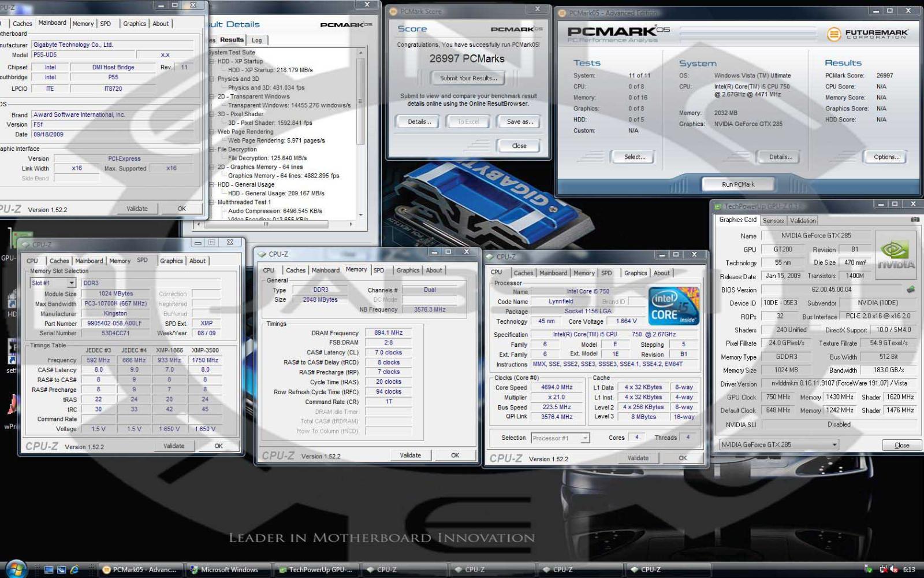924x578 pixels.
Task: Select the Memory tab in CPU-Z Mainboard window
Action: click(x=83, y=24)
